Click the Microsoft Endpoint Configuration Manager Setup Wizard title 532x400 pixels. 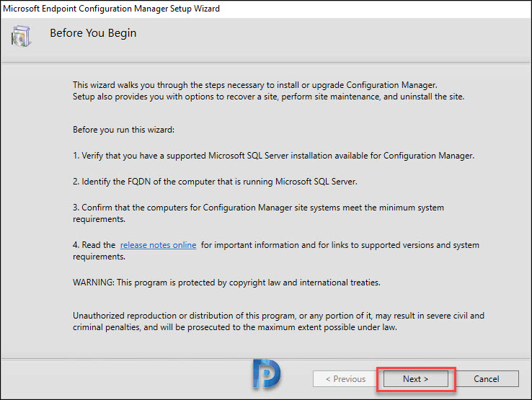[111, 9]
